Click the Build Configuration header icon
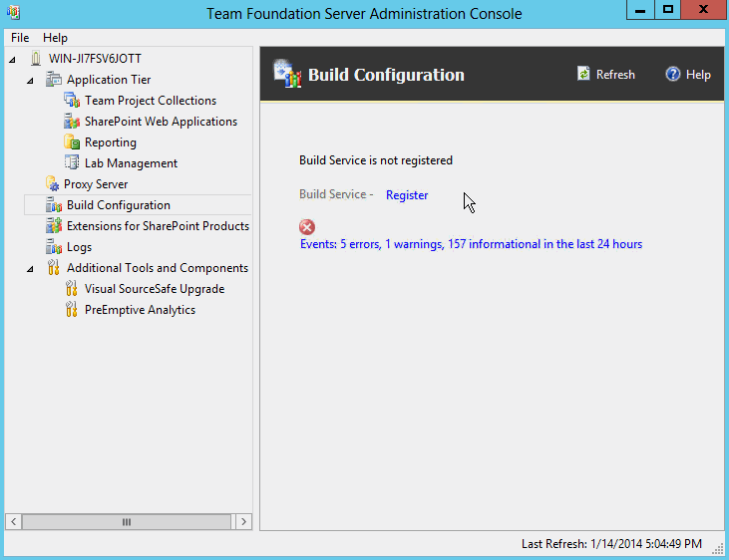The height and width of the screenshot is (560, 729). [x=287, y=74]
